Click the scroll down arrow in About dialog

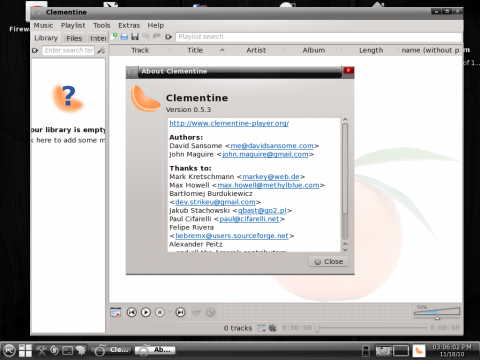click(x=345, y=250)
